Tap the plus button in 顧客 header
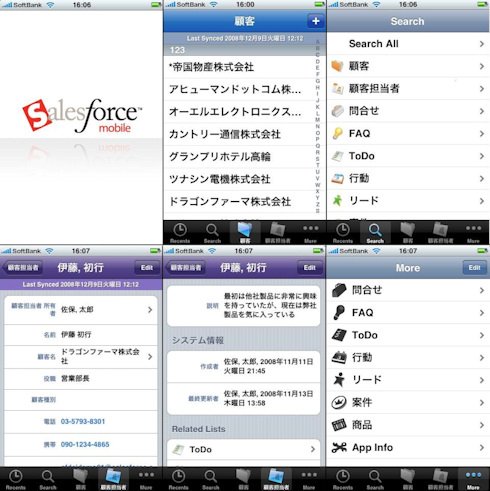Viewport: 490px width, 491px height. click(x=315, y=21)
